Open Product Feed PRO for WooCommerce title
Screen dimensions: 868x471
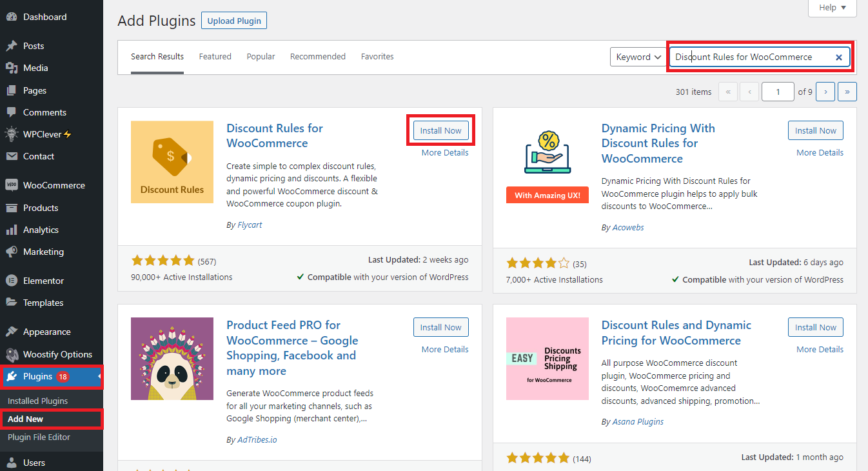[293, 348]
